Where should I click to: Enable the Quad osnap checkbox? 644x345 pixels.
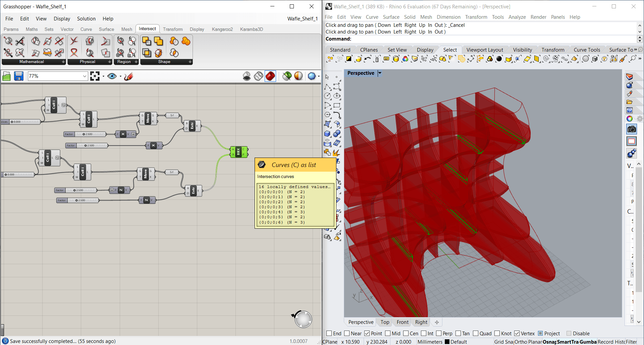(x=476, y=333)
